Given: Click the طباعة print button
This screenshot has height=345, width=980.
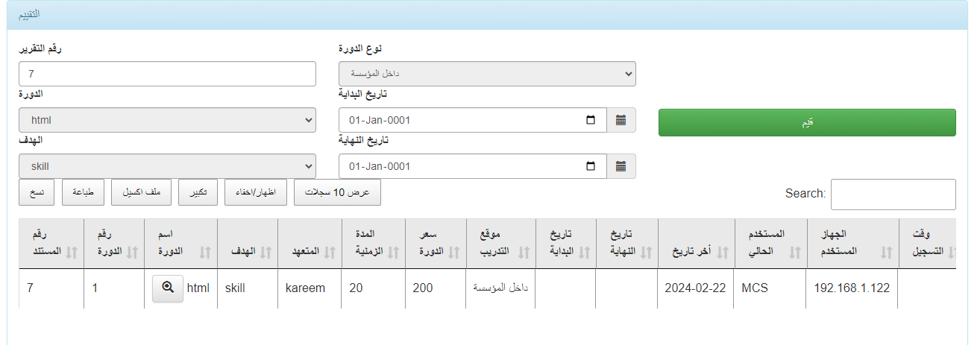Looking at the screenshot, I should (x=83, y=192).
